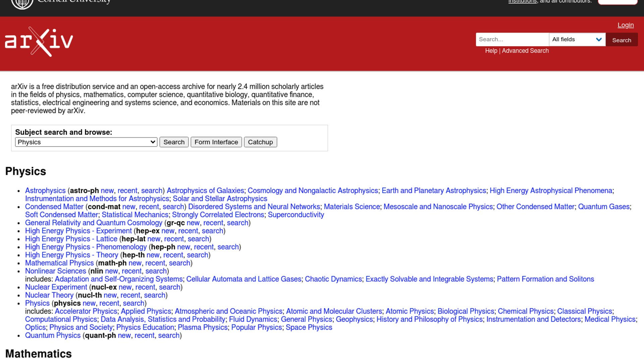View new Condensed Matter submissions
This screenshot has width=644, height=362.
point(129,207)
